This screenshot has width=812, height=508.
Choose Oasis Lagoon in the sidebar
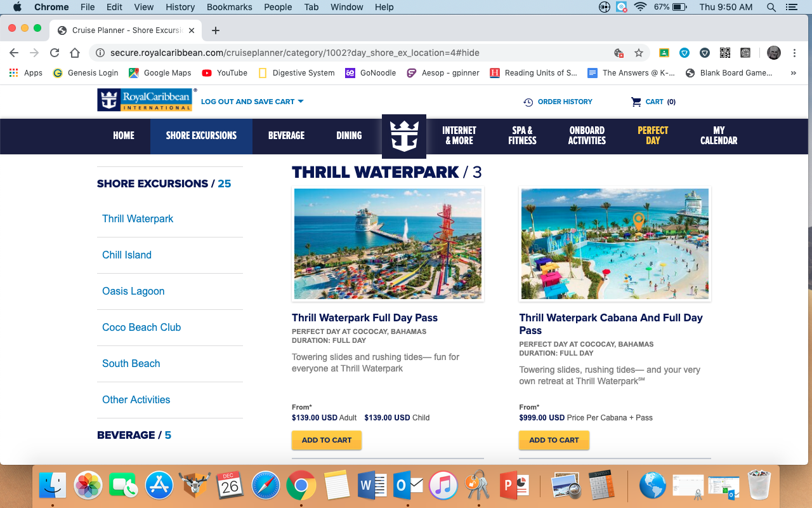(x=133, y=291)
